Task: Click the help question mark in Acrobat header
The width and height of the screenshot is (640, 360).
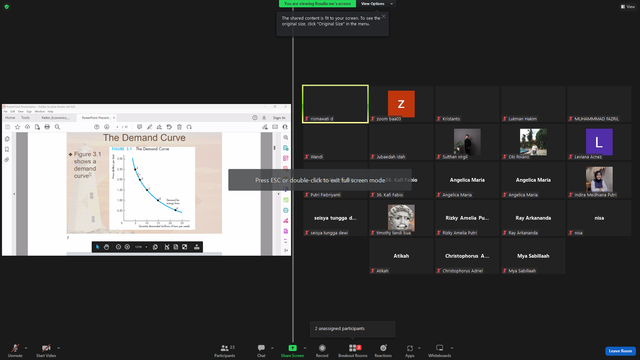Action: point(255,118)
